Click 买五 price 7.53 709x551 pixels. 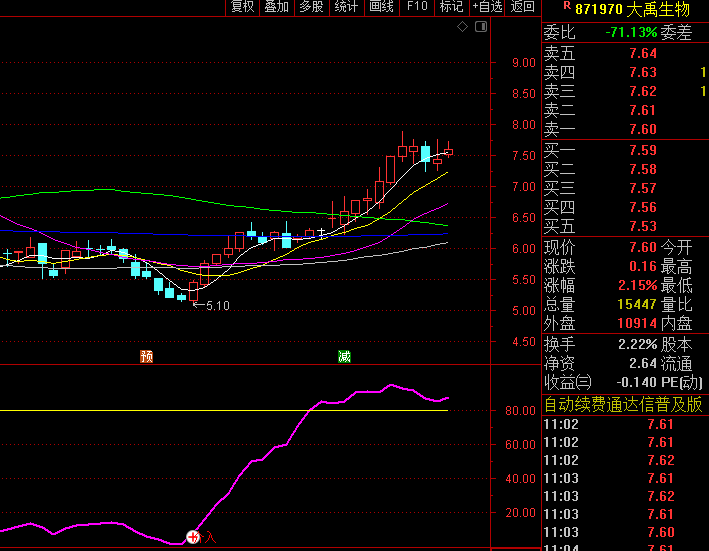(643, 226)
